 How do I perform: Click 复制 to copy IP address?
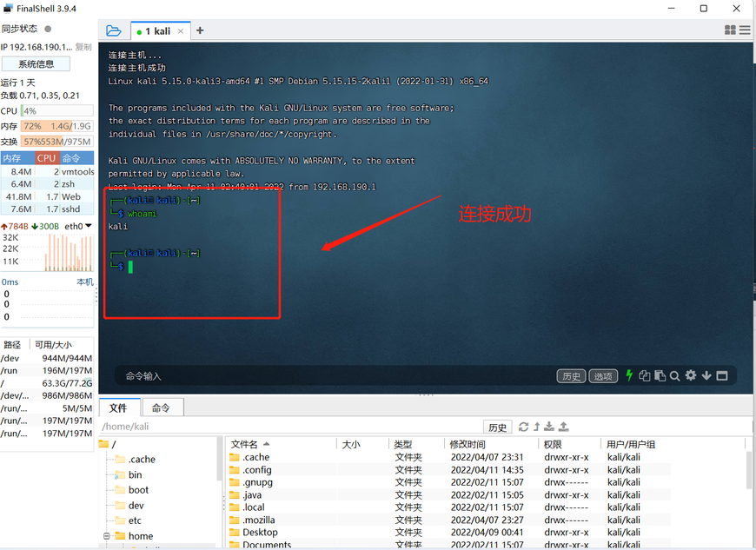[x=83, y=47]
